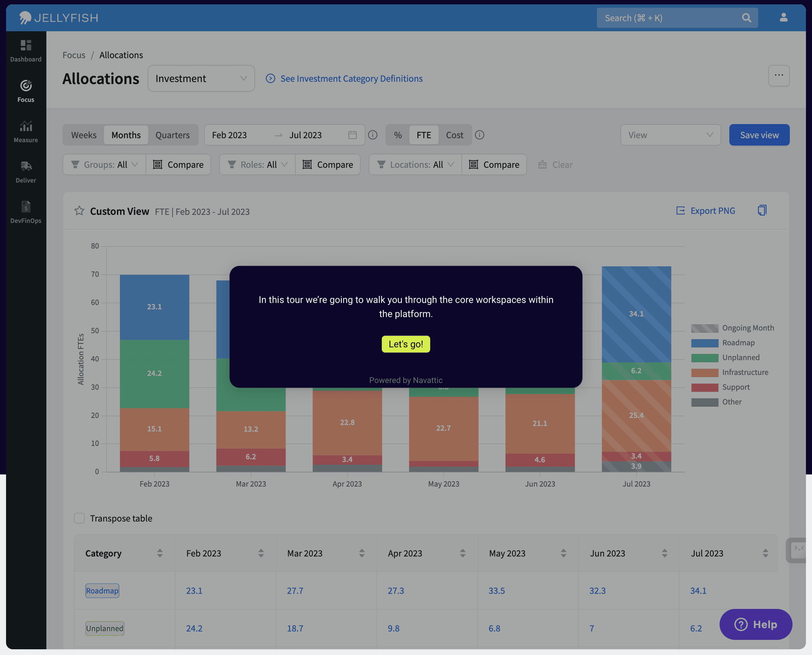Open the three-dots more options menu
Image resolution: width=812 pixels, height=655 pixels.
778,75
